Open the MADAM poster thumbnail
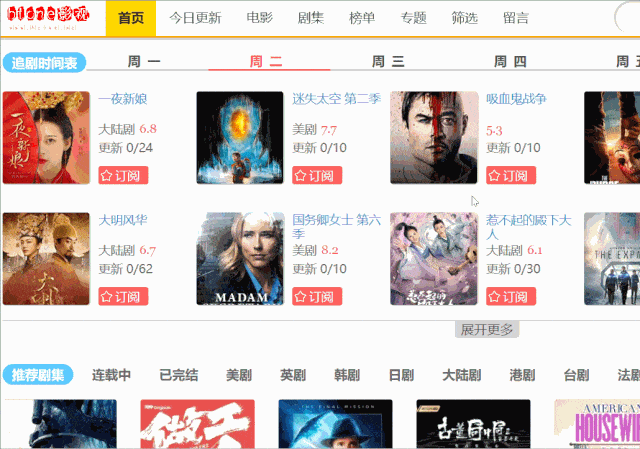The width and height of the screenshot is (640, 449). [x=240, y=258]
